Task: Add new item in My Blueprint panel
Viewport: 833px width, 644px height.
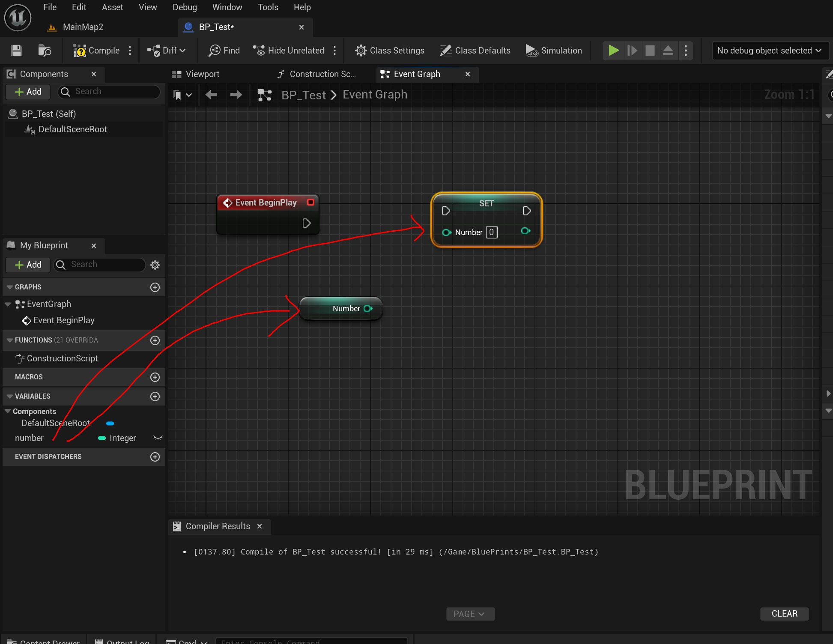Action: [x=28, y=265]
